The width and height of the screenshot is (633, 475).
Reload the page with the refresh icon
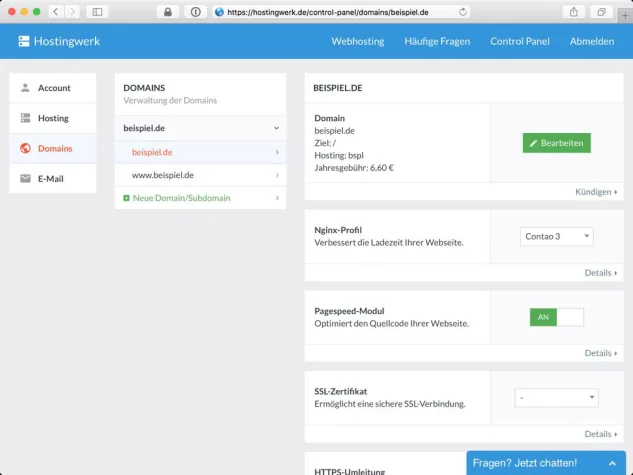463,12
